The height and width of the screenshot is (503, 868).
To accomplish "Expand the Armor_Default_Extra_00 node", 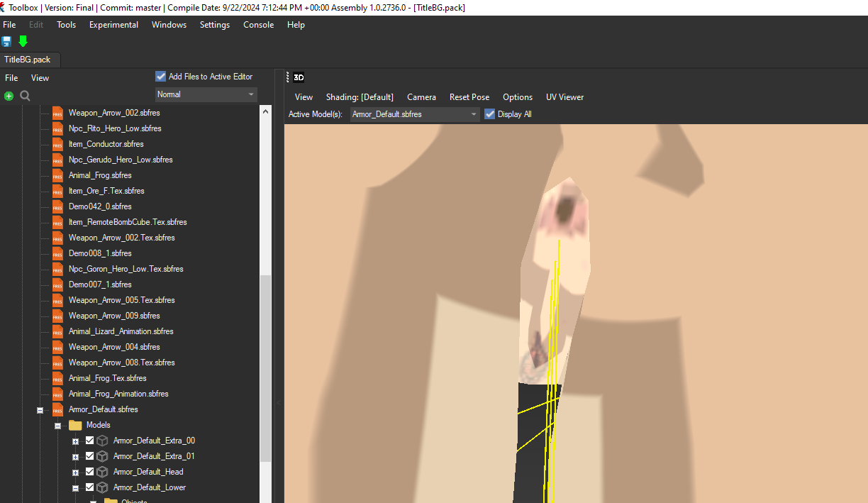I will [76, 441].
